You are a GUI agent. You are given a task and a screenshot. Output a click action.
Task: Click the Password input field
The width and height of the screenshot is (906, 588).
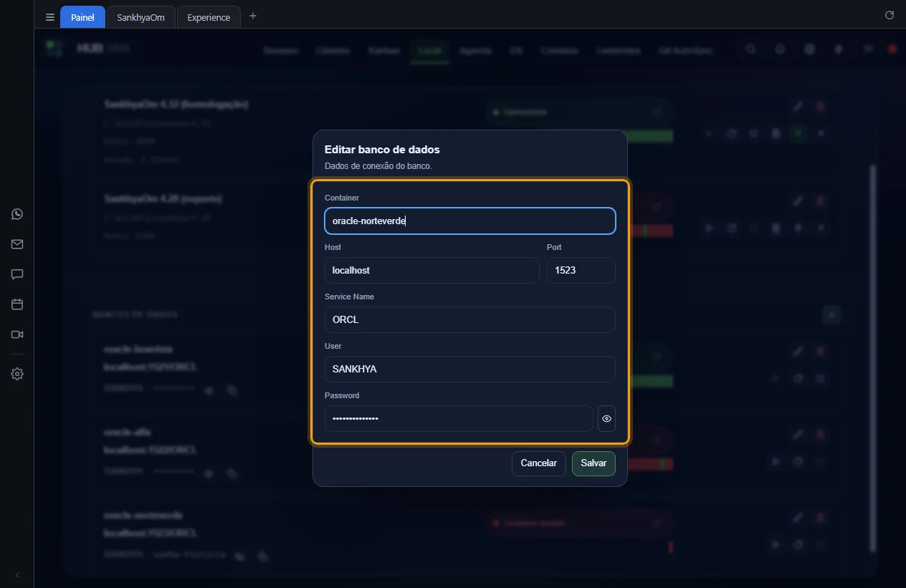point(459,419)
